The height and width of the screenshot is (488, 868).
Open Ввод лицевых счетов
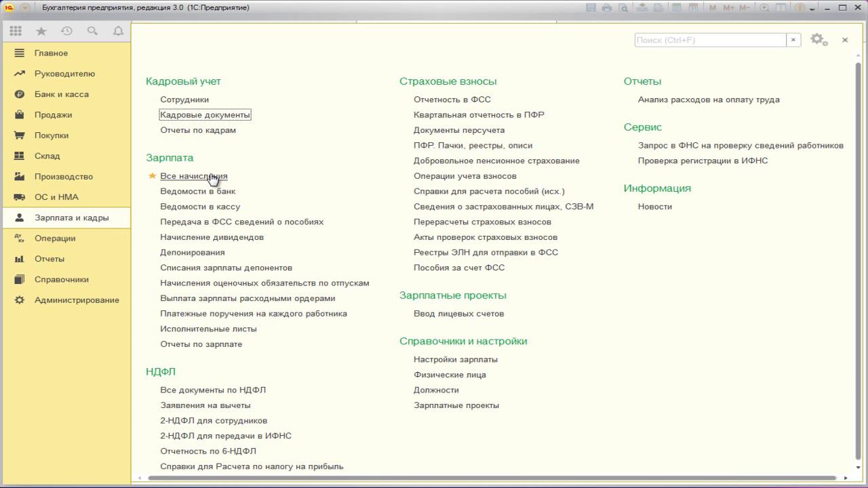click(x=458, y=314)
